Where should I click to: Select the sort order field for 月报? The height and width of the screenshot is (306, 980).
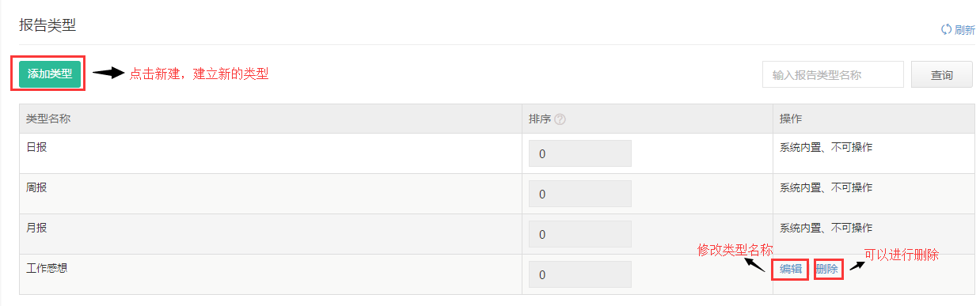coord(580,234)
